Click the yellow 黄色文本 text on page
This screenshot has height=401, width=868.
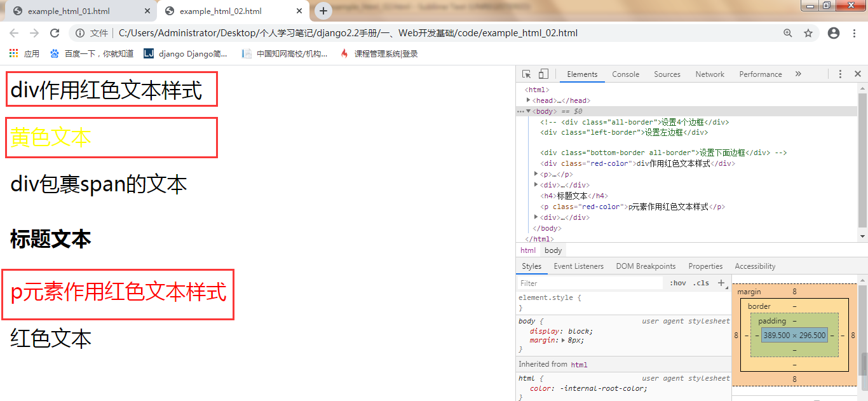(51, 137)
